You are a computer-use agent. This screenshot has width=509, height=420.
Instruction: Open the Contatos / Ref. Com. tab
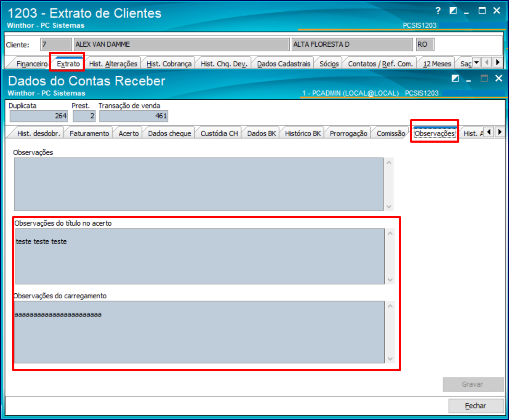[380, 64]
